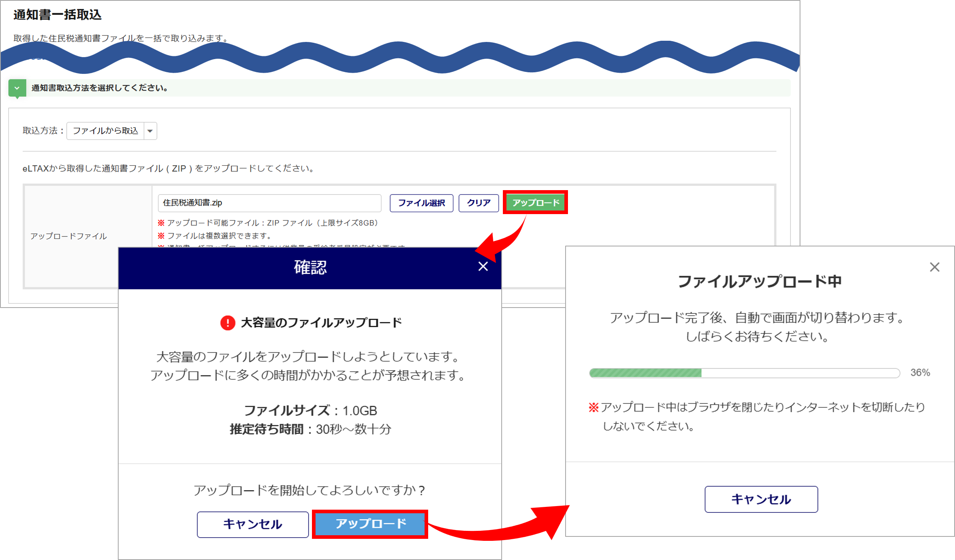The height and width of the screenshot is (560, 955).
Task: Confirm with blue アップロード button in dialog
Action: click(370, 524)
